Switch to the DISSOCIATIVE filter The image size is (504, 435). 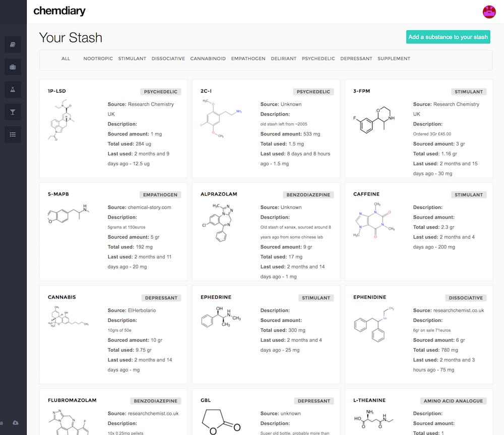pos(168,59)
